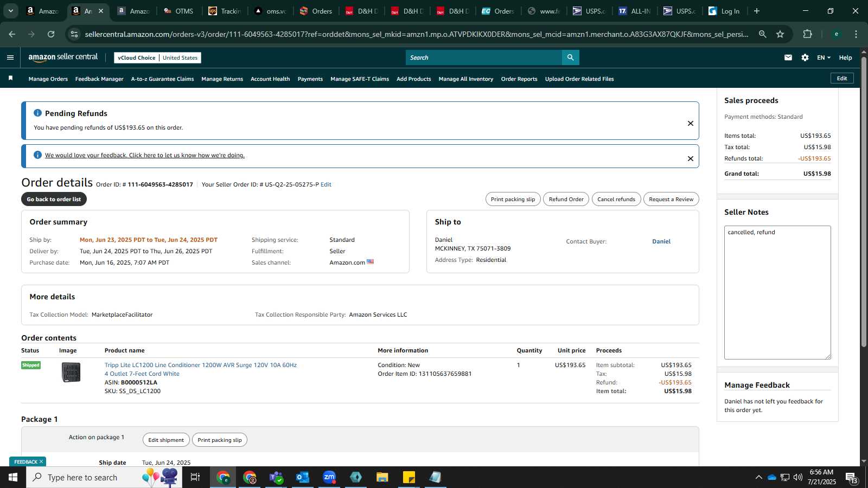View site information in the address bar
The image size is (868, 488).
tap(74, 34)
